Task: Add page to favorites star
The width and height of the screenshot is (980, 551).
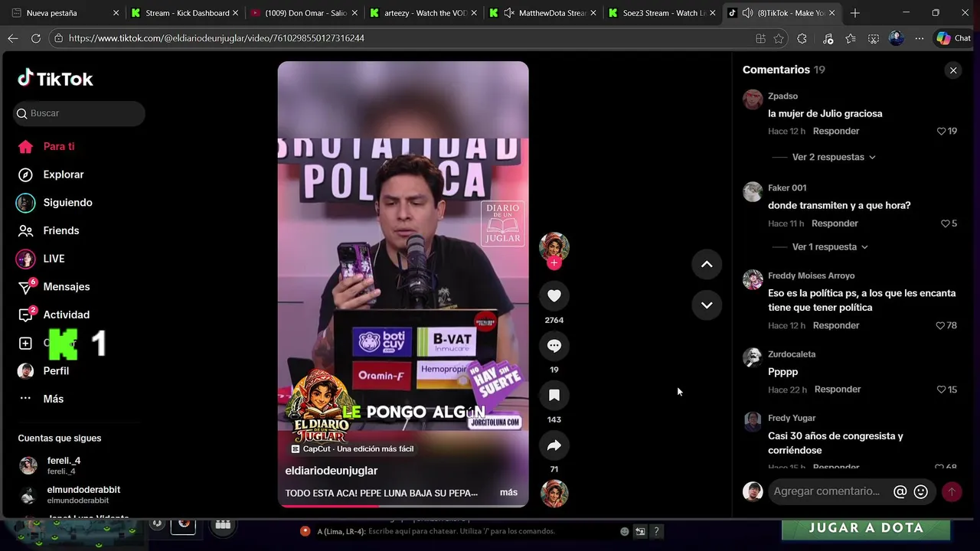Action: pyautogui.click(x=779, y=38)
